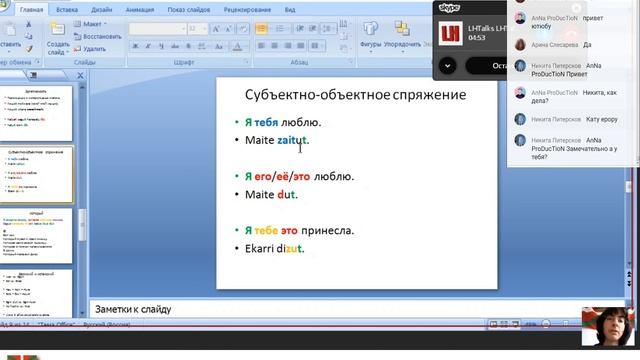Image resolution: width=640 pixels, height=360 pixels.
Task: Open the Дизайн ribbon tab
Action: click(x=102, y=9)
